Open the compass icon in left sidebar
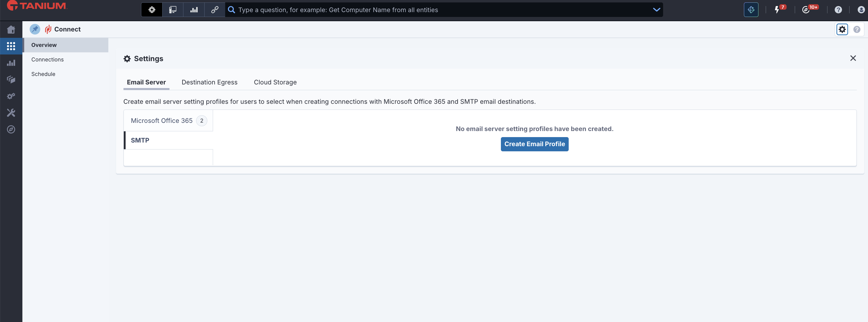Screen dimensions: 868x322 pyautogui.click(x=11, y=129)
